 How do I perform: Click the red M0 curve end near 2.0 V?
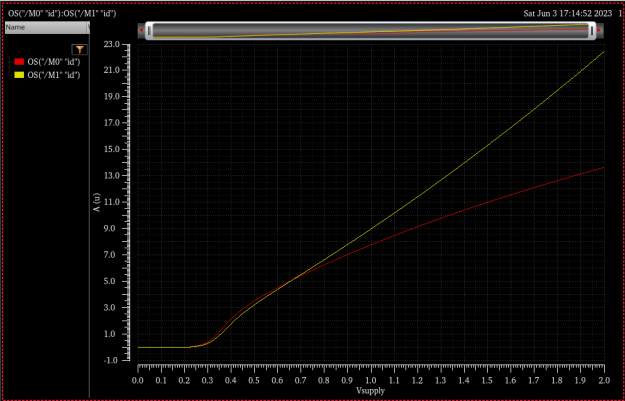click(602, 168)
